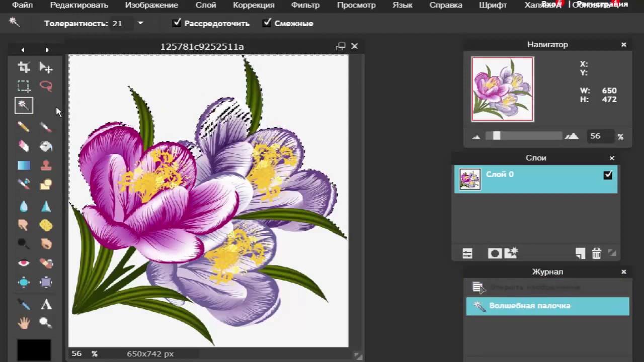Toggle the Смежные checkbox

267,23
